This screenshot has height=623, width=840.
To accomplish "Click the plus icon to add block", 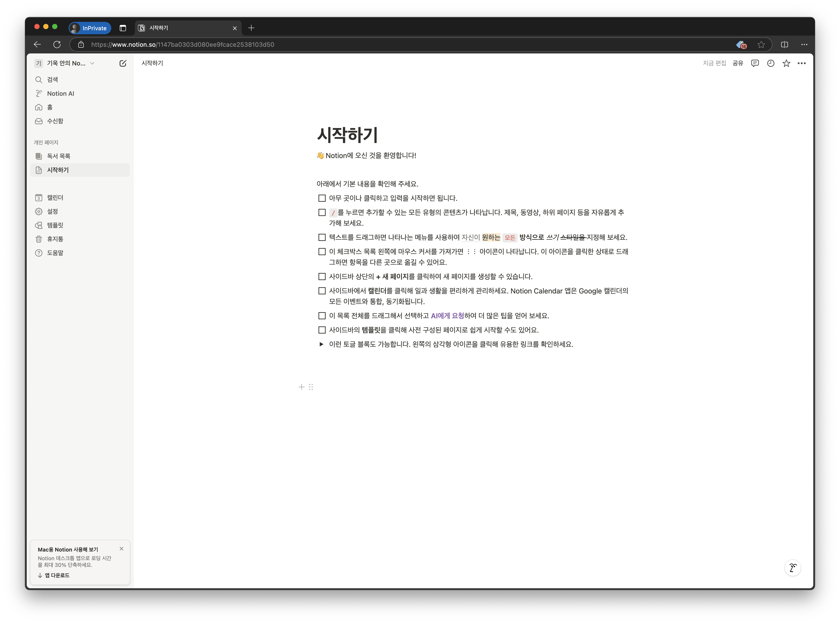I will point(301,387).
